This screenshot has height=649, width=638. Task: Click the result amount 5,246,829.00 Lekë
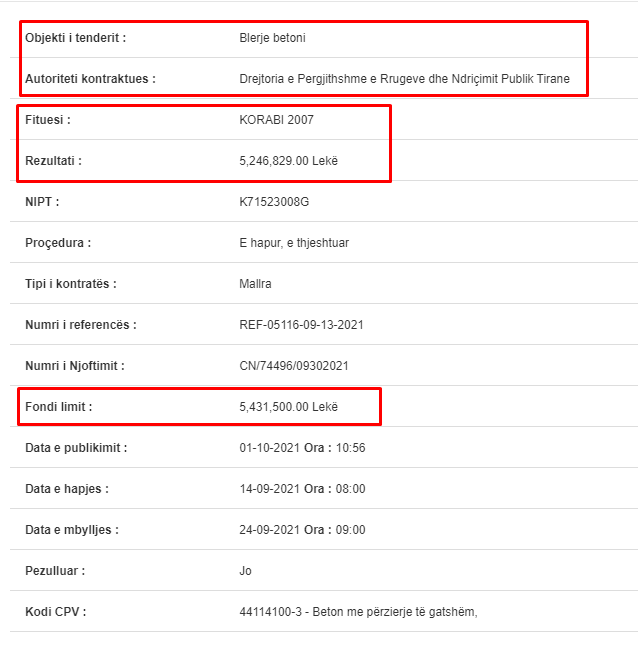pyautogui.click(x=289, y=161)
